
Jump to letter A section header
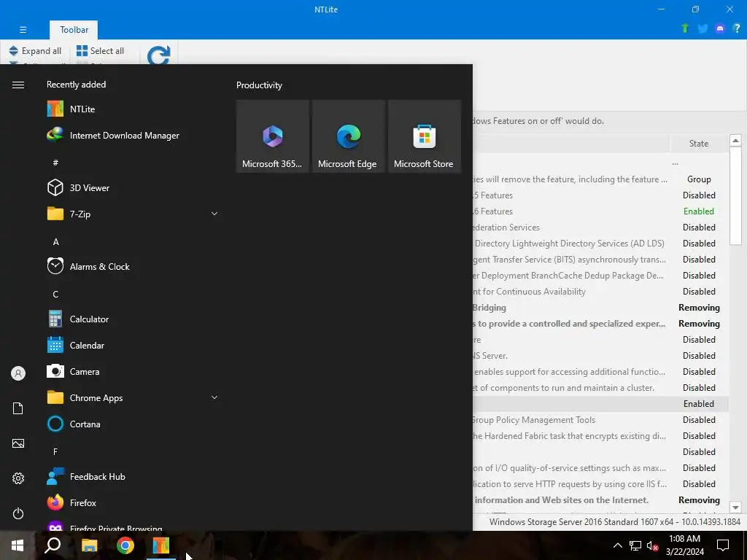pyautogui.click(x=55, y=242)
